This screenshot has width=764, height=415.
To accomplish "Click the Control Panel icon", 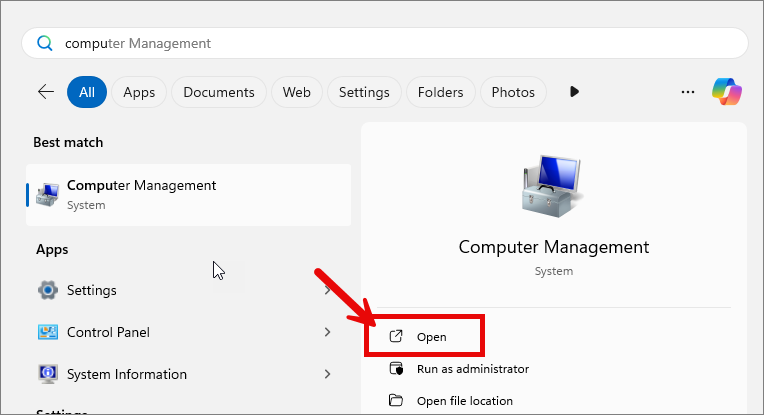I will point(48,332).
